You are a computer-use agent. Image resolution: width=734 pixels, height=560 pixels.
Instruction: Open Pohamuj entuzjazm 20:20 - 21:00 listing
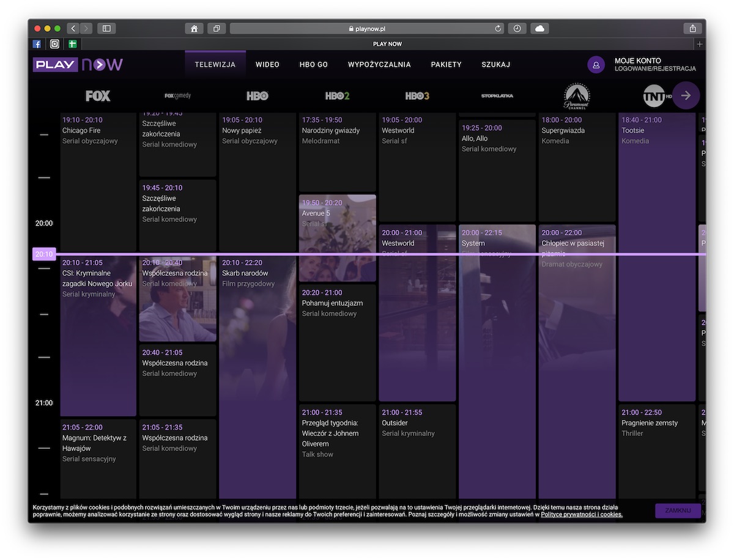[337, 343]
